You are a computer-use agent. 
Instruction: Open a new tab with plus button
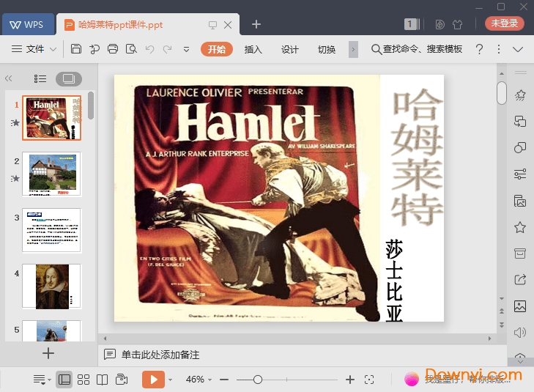click(256, 24)
